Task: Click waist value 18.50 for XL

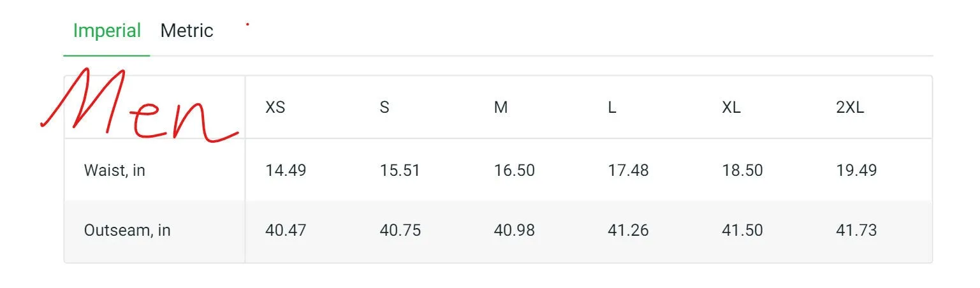Action: (742, 171)
